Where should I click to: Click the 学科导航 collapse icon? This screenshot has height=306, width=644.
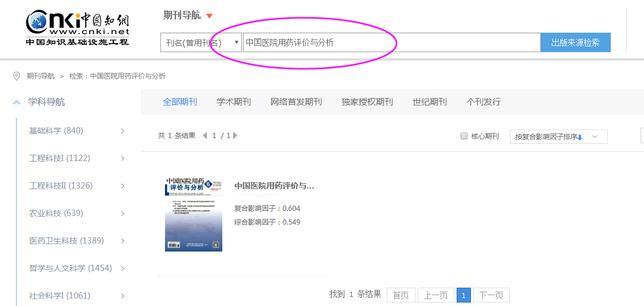[x=17, y=102]
